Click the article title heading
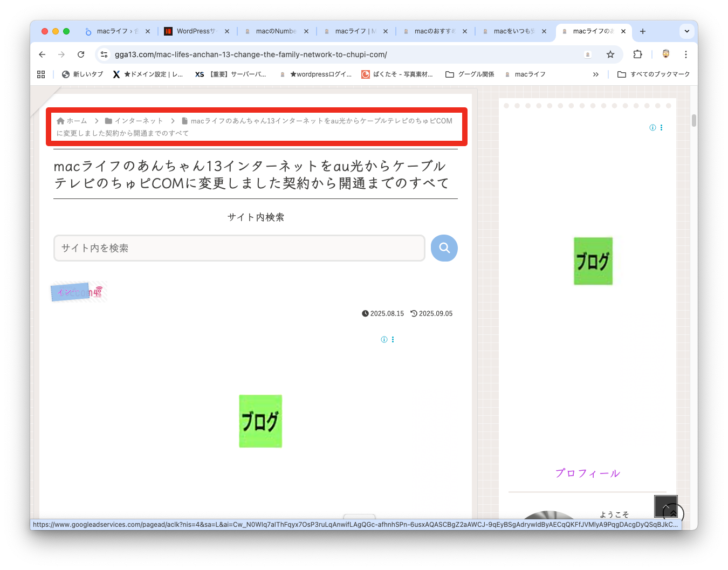 click(x=251, y=175)
